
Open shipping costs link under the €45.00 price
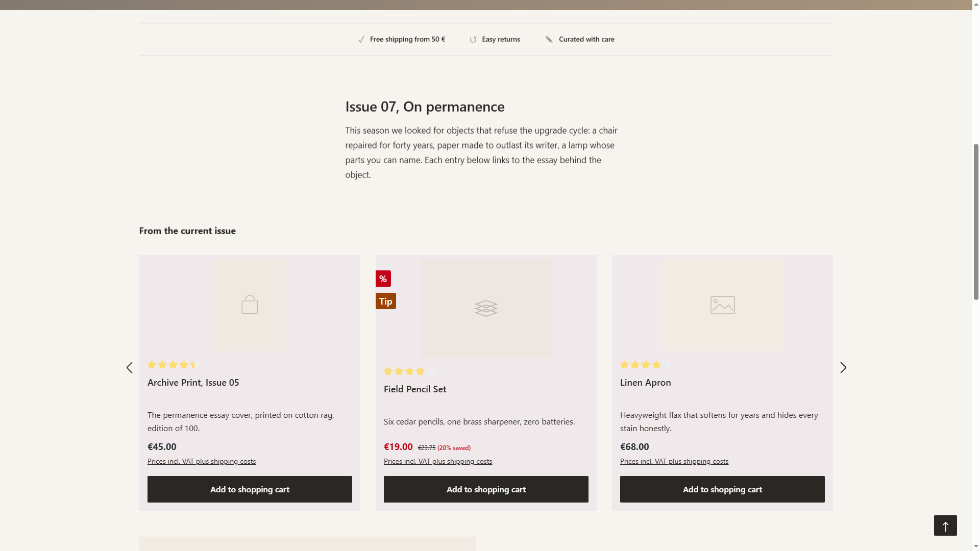pyautogui.click(x=202, y=461)
